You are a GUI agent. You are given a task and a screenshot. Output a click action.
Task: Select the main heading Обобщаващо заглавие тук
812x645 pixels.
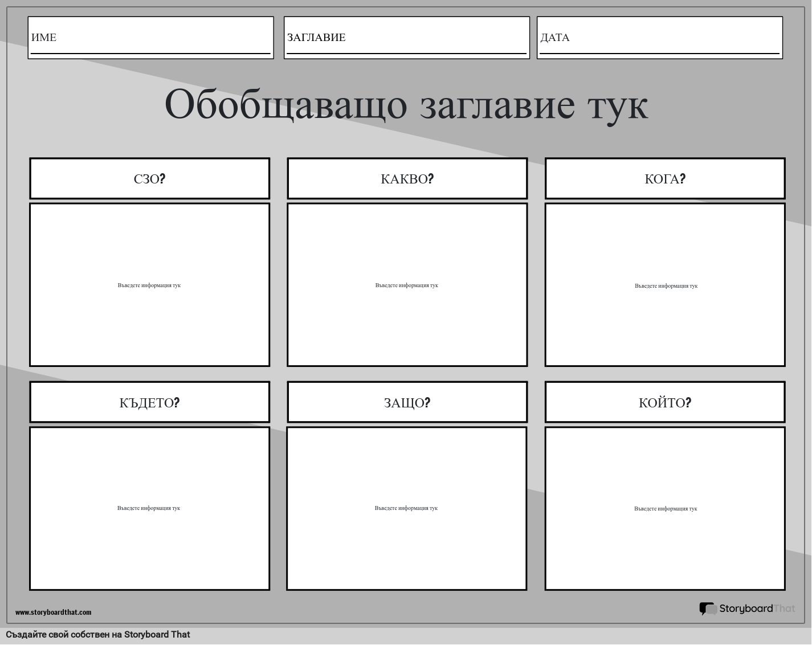click(406, 104)
